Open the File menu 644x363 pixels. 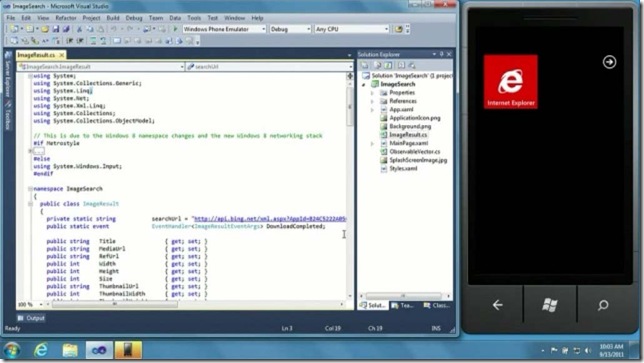coord(11,18)
